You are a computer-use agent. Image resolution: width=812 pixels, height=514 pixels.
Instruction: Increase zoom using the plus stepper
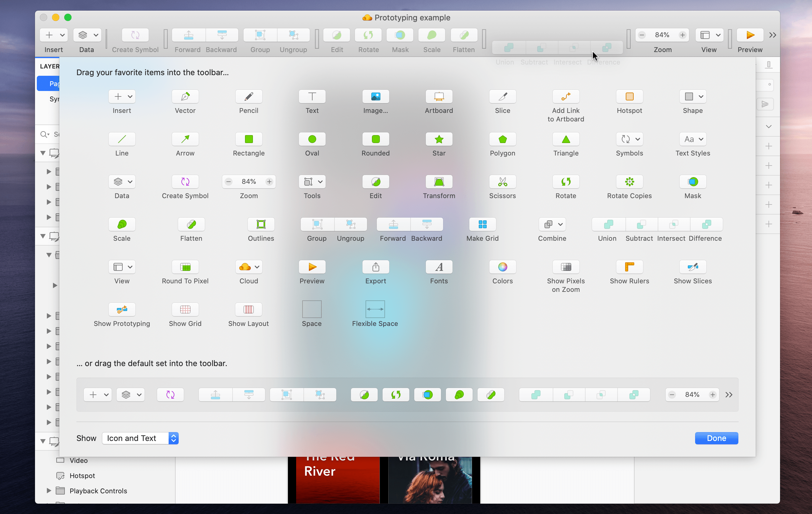682,35
